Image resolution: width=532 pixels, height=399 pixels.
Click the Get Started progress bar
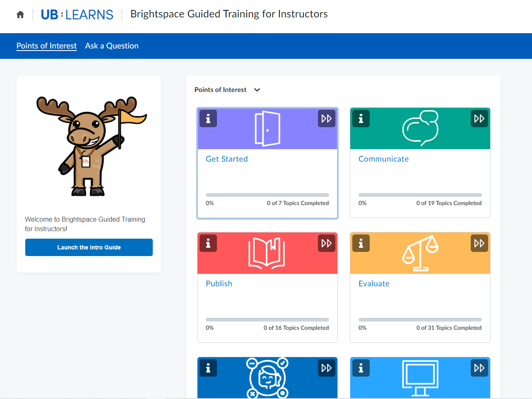[x=267, y=195]
